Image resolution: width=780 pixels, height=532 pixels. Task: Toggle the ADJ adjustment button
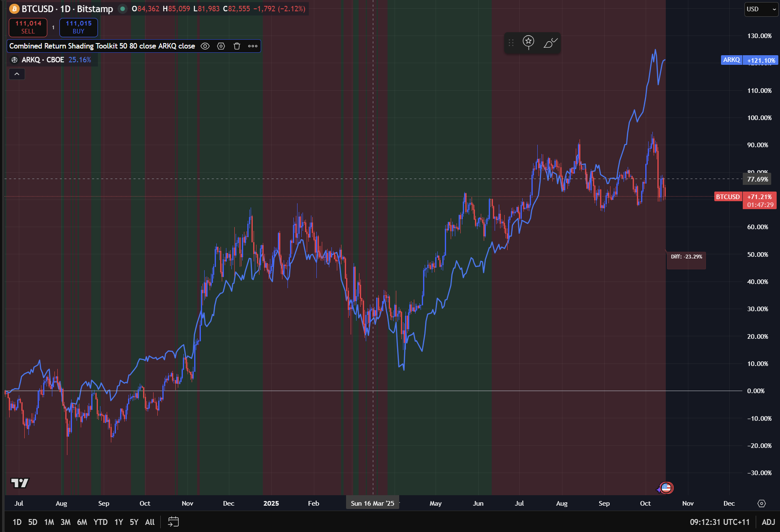tap(769, 522)
